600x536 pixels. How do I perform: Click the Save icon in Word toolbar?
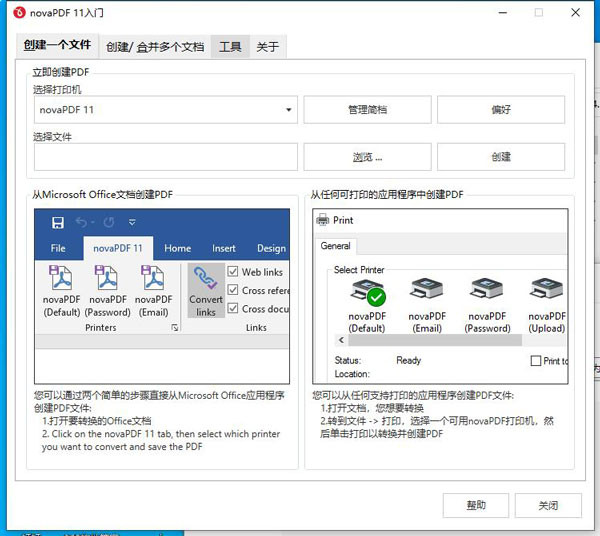tap(58, 222)
